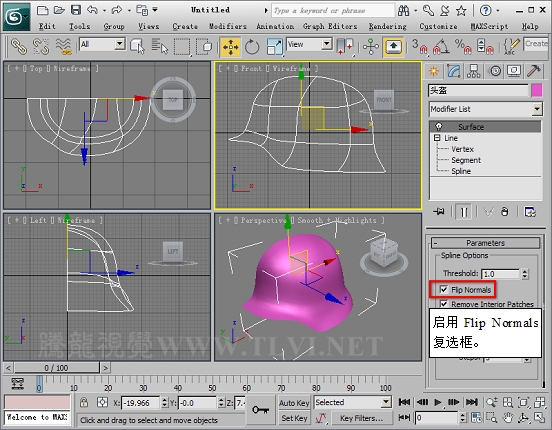Activate the Select Object arrow tool
Screen dimensions: 552x430
(137, 46)
